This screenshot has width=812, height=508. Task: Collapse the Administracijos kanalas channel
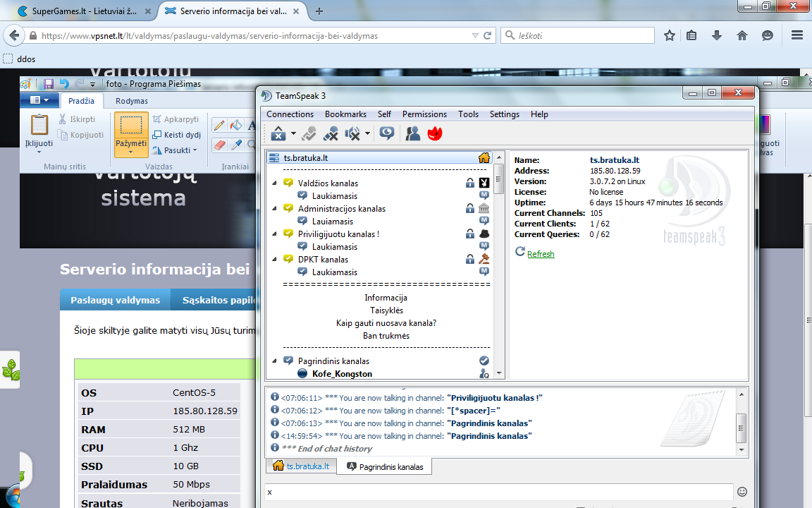click(274, 208)
